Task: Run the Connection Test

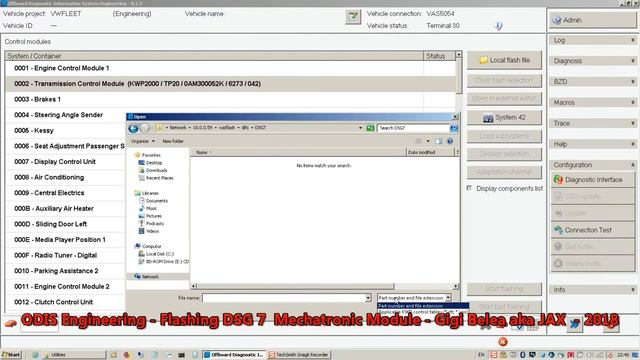Action: pyautogui.click(x=593, y=230)
